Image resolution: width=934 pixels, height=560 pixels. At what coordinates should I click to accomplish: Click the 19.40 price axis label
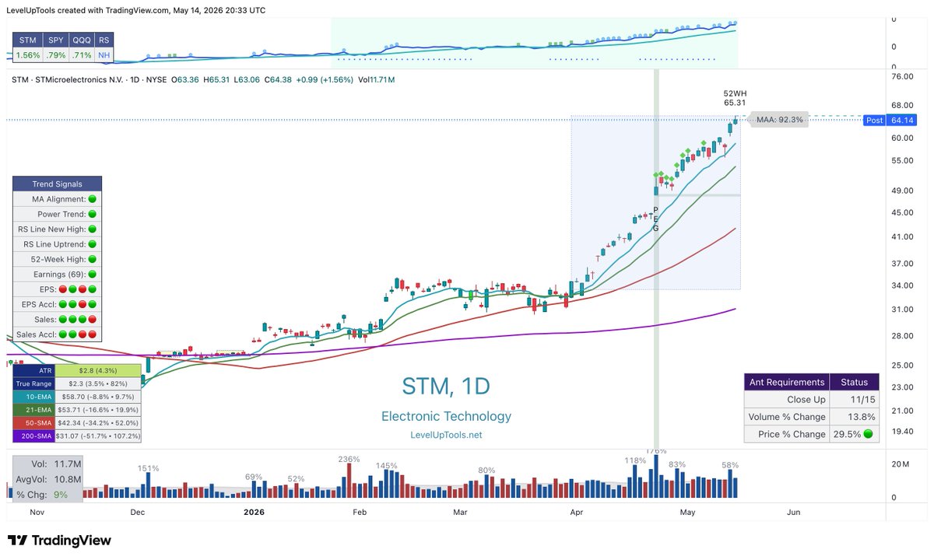901,430
